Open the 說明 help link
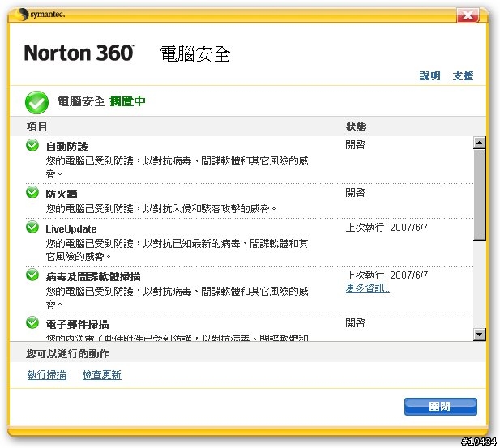 429,76
